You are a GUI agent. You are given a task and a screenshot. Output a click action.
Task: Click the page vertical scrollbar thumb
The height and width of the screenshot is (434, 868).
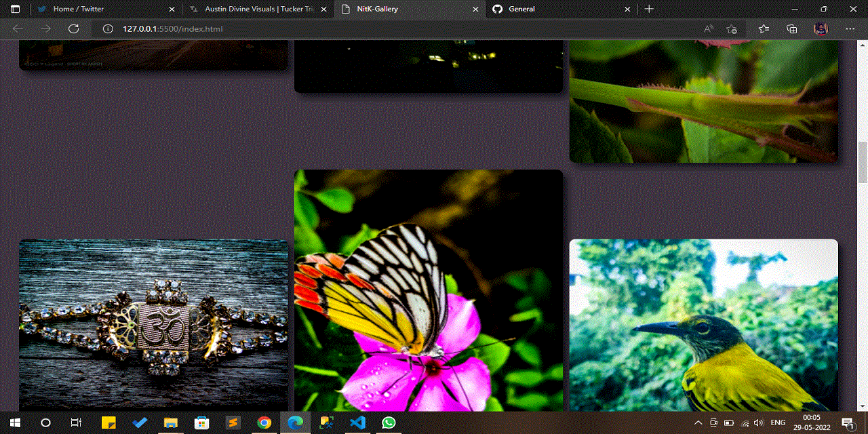(x=863, y=163)
